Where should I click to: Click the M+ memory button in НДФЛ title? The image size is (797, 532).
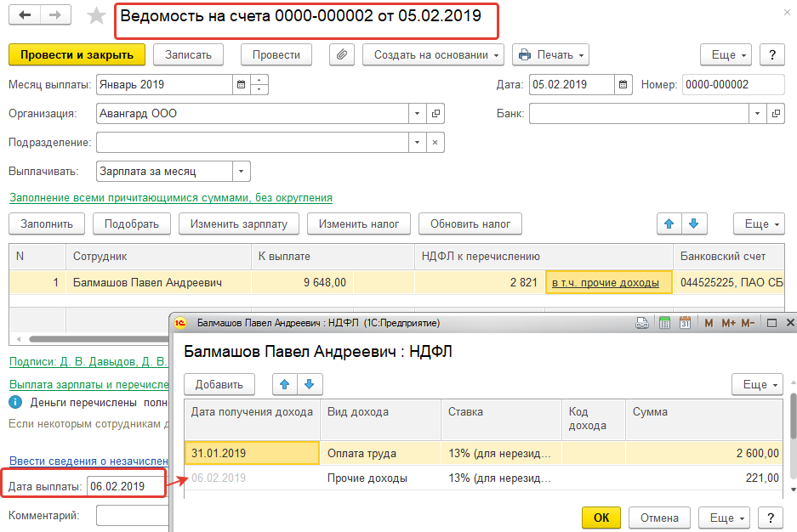point(728,323)
